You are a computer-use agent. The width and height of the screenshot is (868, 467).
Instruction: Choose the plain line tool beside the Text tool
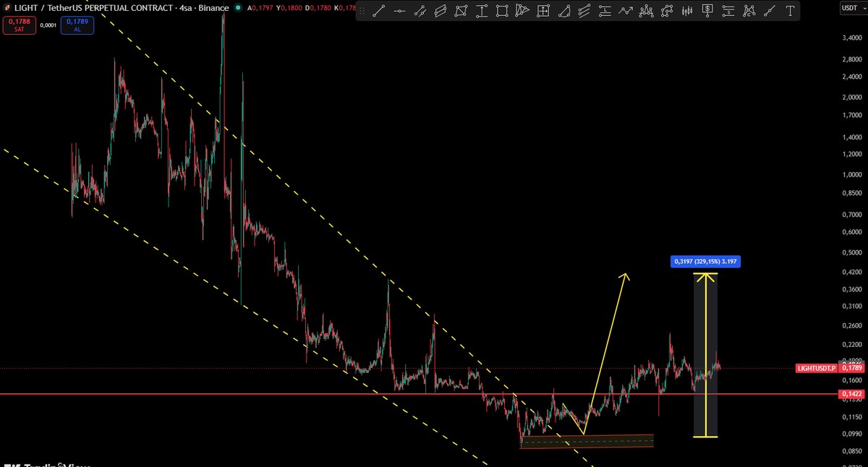(x=770, y=11)
